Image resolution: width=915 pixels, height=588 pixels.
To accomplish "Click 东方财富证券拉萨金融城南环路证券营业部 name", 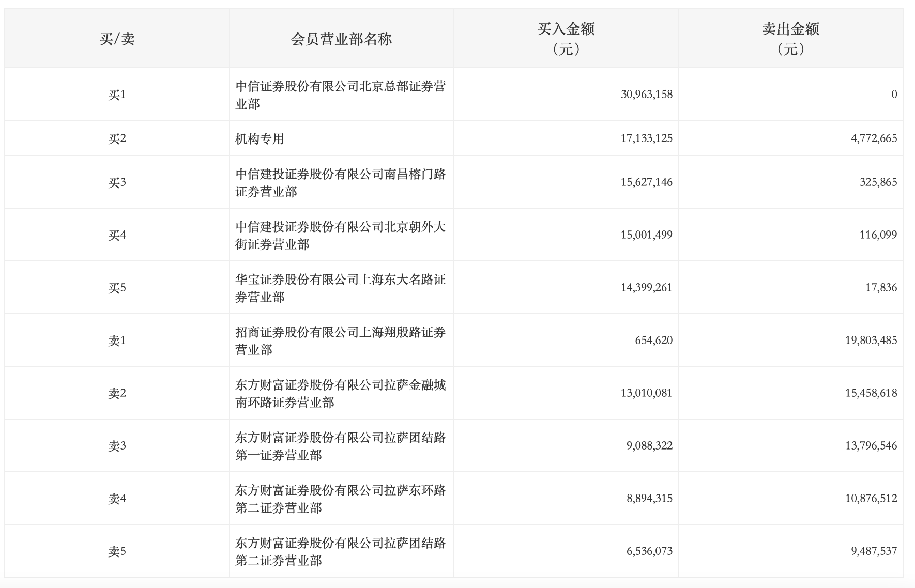I will [341, 393].
